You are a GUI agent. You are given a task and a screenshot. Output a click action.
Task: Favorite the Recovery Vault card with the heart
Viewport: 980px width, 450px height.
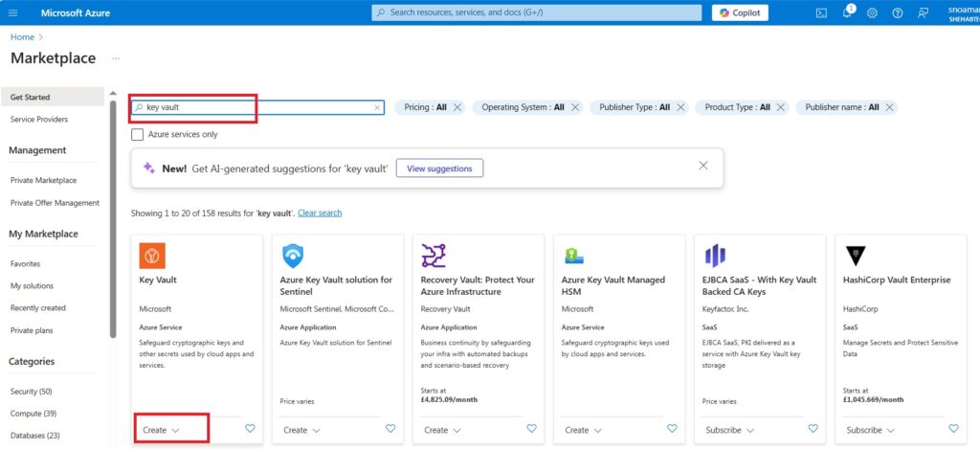point(532,429)
